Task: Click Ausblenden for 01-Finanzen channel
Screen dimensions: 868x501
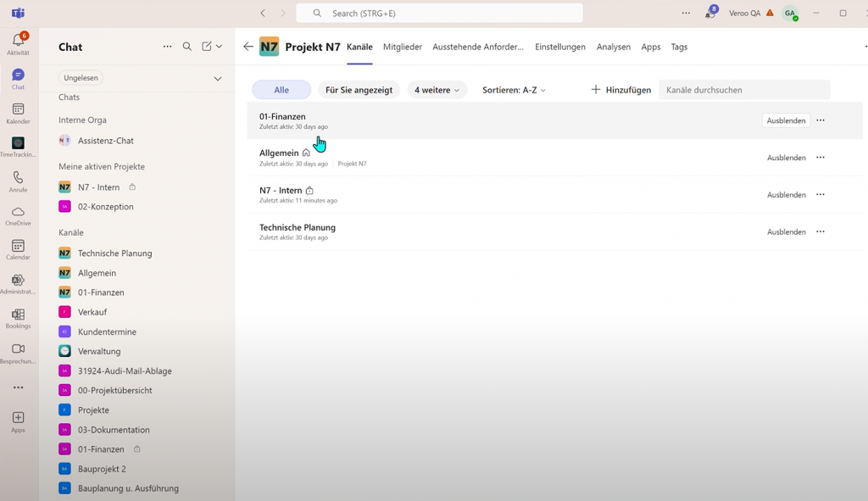Action: click(786, 120)
